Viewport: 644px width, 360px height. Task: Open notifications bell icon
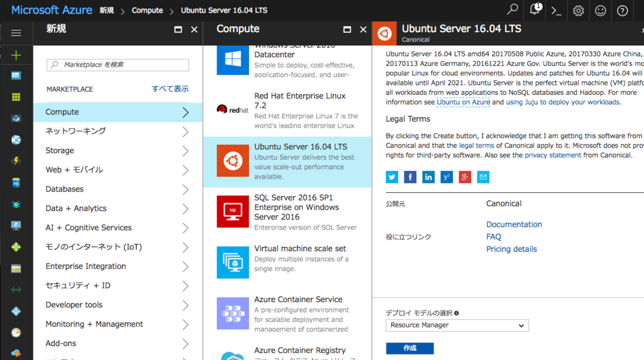click(535, 9)
